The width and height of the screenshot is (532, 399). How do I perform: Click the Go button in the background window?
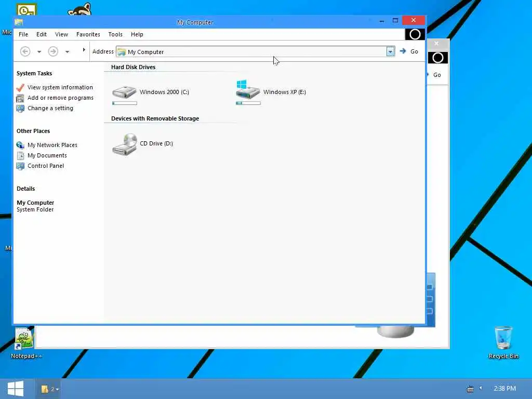pos(436,75)
